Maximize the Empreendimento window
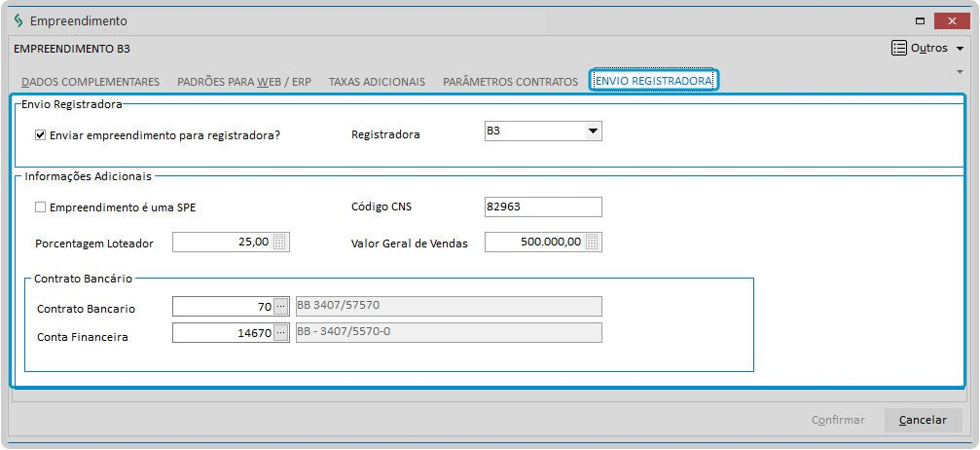The height and width of the screenshot is (450, 980). coord(920,21)
